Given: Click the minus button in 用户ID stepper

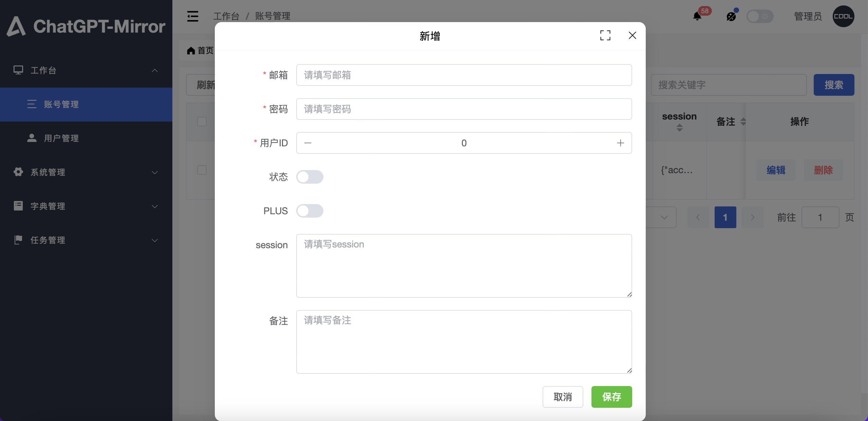Looking at the screenshot, I should (308, 143).
